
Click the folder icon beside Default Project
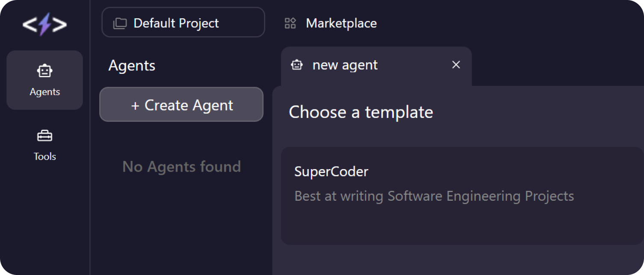[120, 23]
